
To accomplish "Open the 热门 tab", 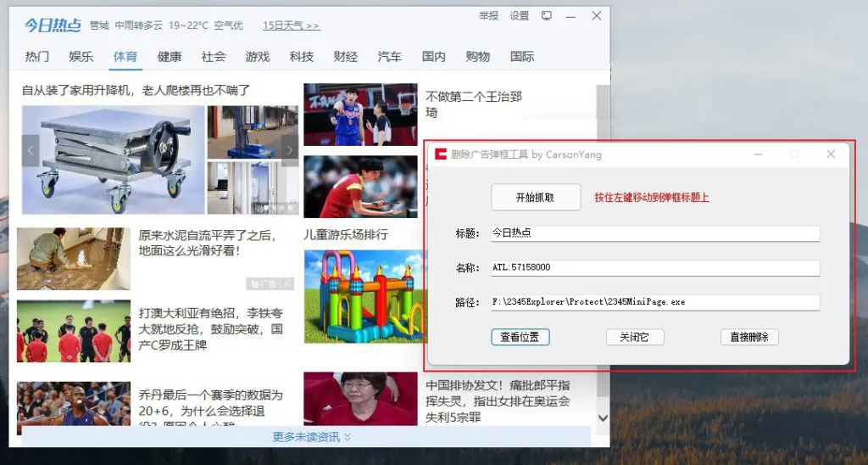I will click(37, 57).
